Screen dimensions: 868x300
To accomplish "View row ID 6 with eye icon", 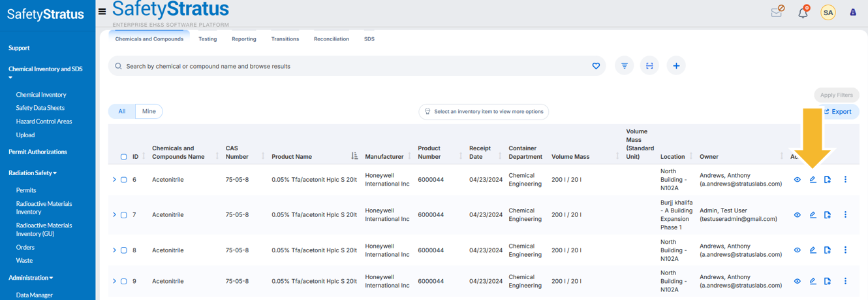I will coord(797,180).
